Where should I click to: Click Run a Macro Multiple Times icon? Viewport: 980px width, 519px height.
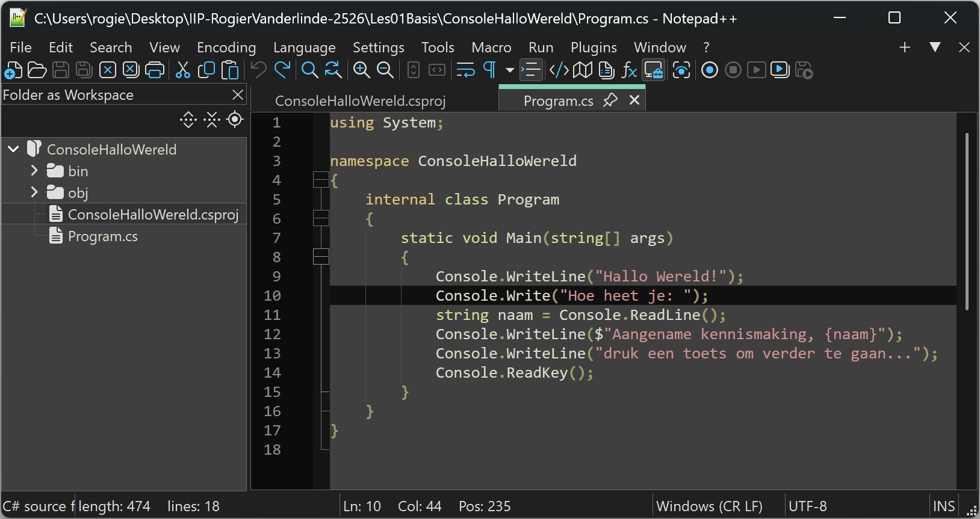point(780,70)
